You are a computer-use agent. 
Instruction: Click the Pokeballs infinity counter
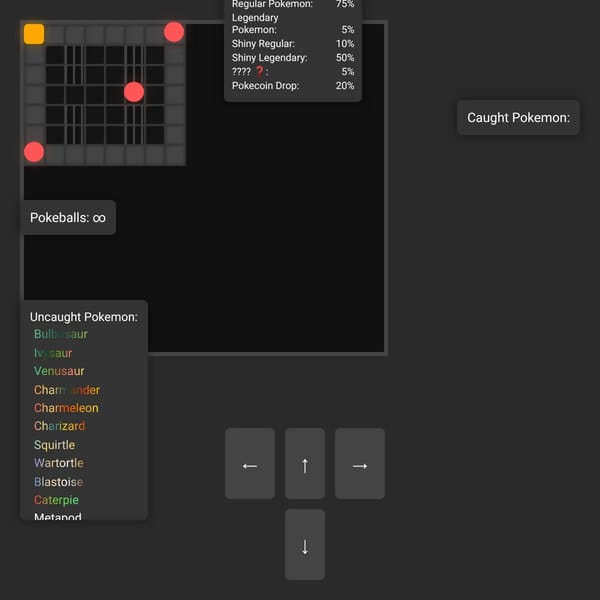point(68,218)
